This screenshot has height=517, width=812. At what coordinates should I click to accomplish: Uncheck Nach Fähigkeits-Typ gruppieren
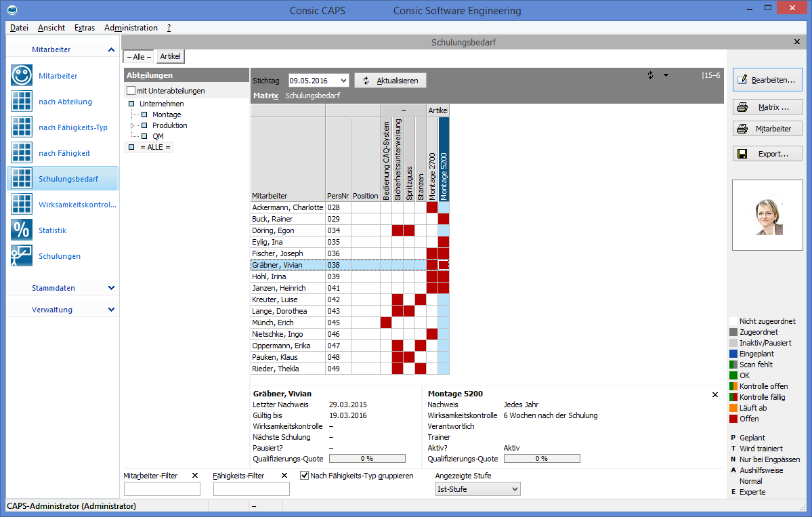(x=305, y=476)
